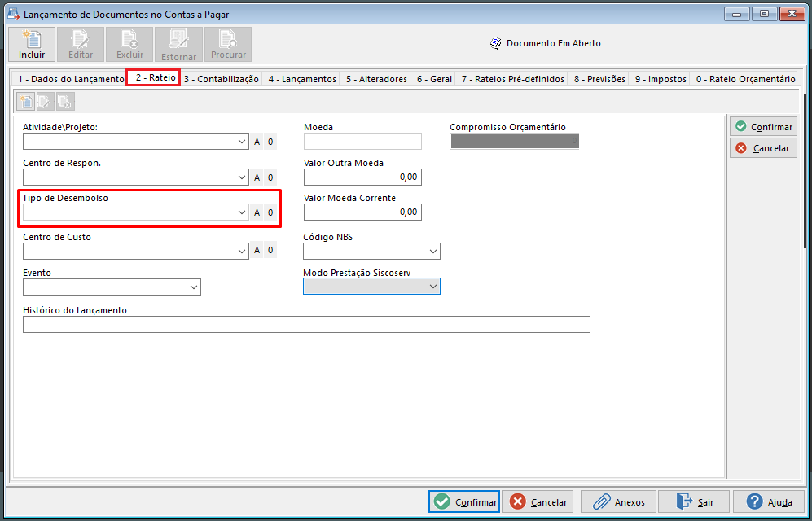The height and width of the screenshot is (521, 812).
Task: Click the 0 button beside Tipo de Desembolso
Action: coord(270,212)
